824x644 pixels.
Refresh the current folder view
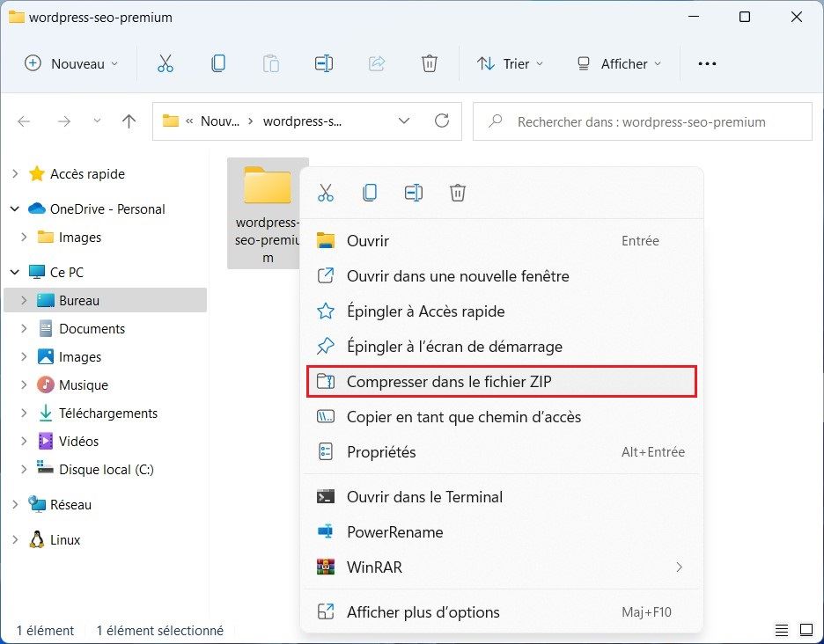click(x=442, y=121)
